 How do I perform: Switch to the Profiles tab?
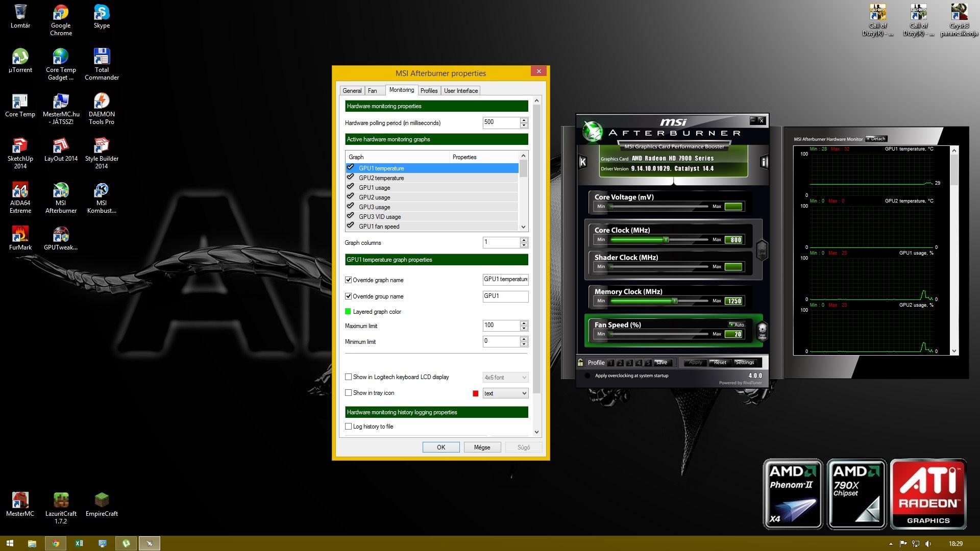coord(429,91)
